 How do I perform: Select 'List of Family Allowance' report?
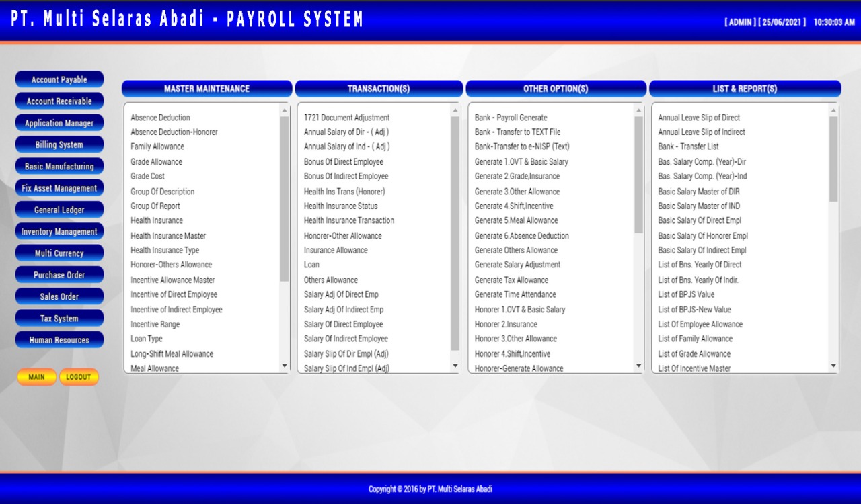pos(695,339)
